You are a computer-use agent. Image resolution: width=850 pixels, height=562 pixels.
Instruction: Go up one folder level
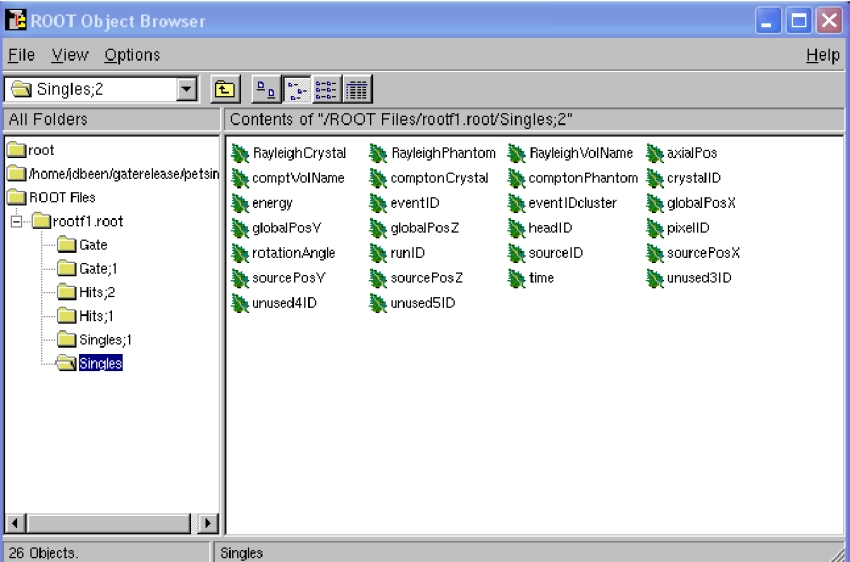[x=225, y=89]
